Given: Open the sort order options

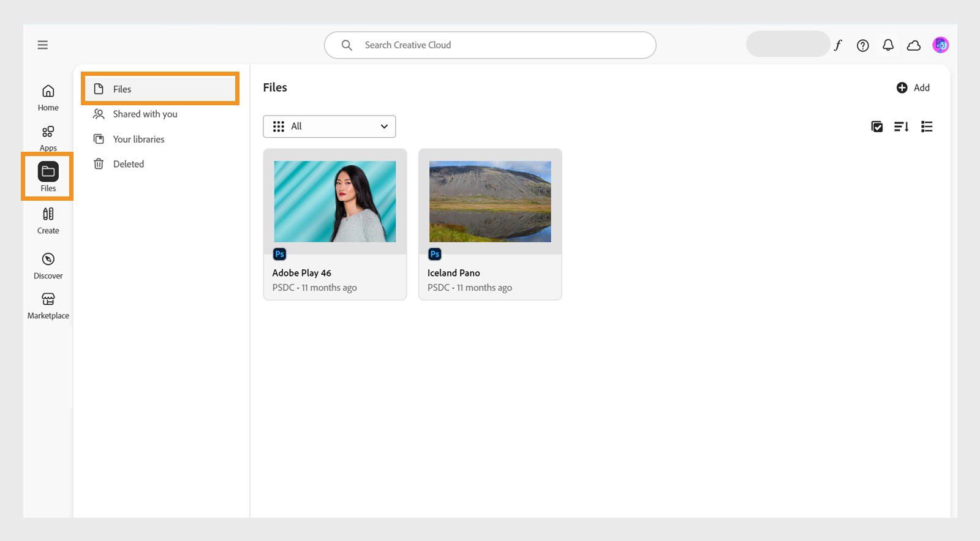Looking at the screenshot, I should (x=901, y=127).
